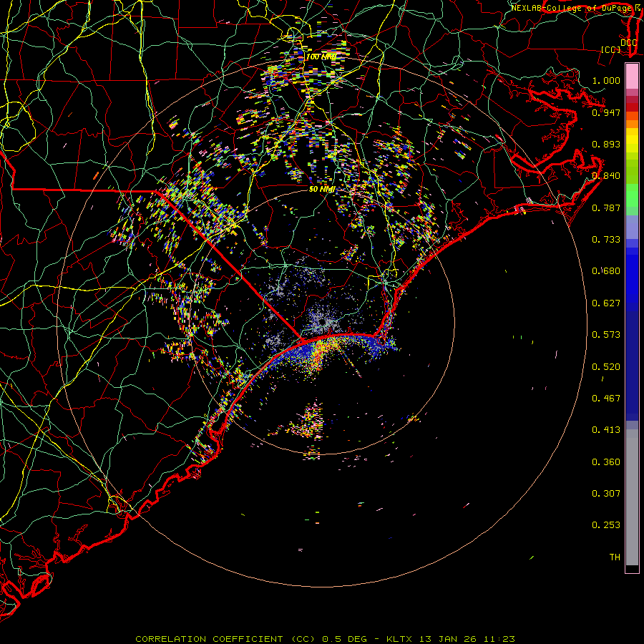Select the 1.000 scale value
Screen dimensions: 644x644
pyautogui.click(x=606, y=80)
